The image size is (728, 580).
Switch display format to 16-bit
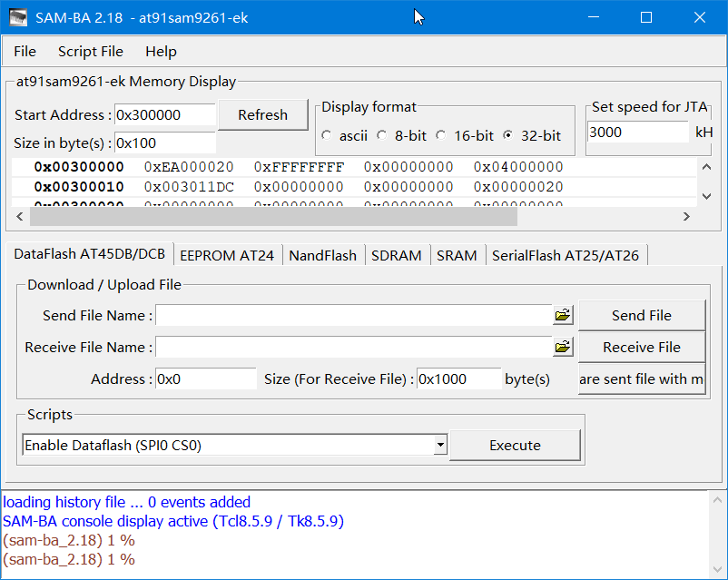pyautogui.click(x=440, y=135)
